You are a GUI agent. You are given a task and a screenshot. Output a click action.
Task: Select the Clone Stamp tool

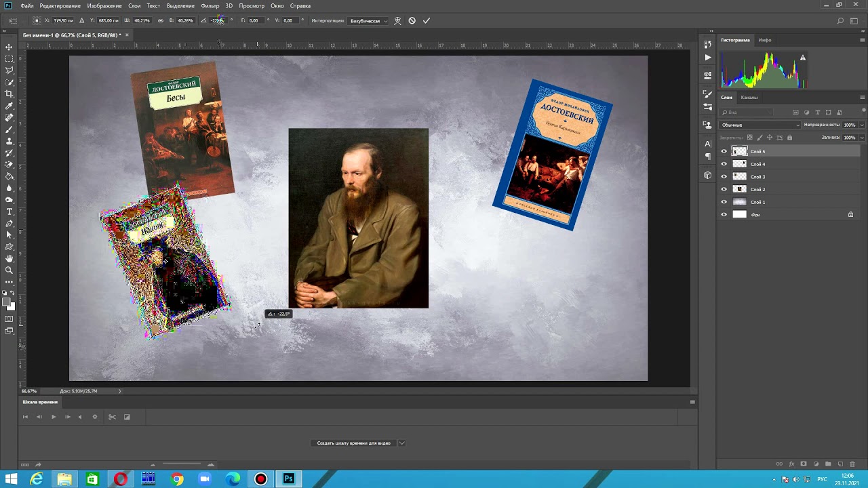(9, 141)
